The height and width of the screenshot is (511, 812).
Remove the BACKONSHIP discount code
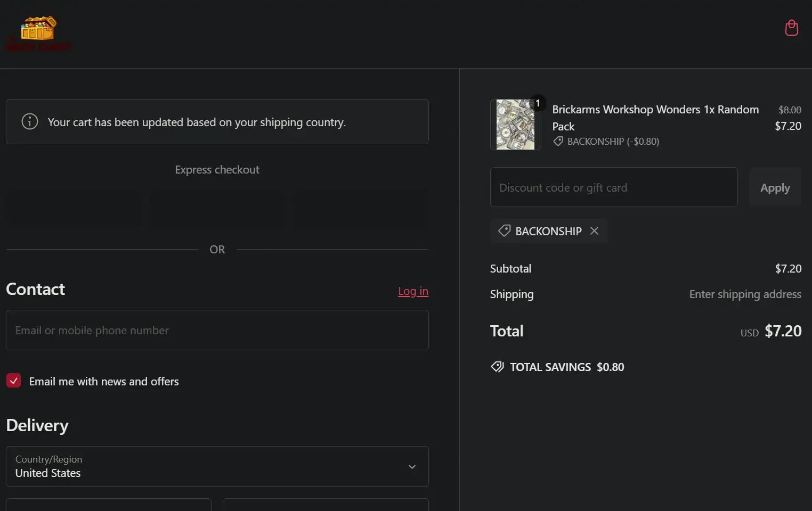coord(594,230)
